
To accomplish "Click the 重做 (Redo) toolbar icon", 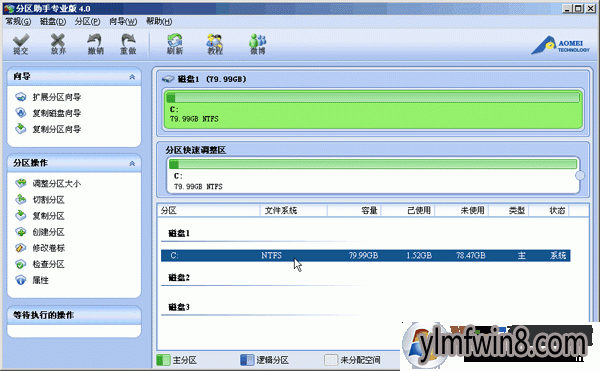I will 129,44.
